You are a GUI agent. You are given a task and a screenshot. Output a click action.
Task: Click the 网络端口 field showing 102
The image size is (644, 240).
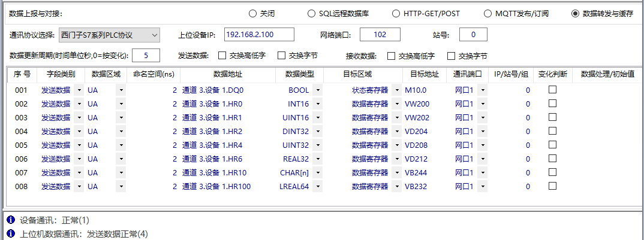pos(380,35)
